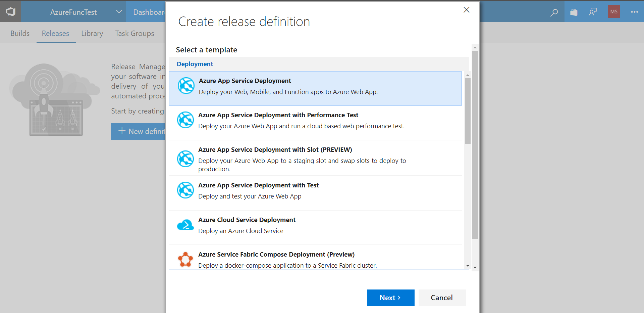Click the template list scroll down arrow
Image resolution: width=644 pixels, height=313 pixels.
click(x=468, y=266)
